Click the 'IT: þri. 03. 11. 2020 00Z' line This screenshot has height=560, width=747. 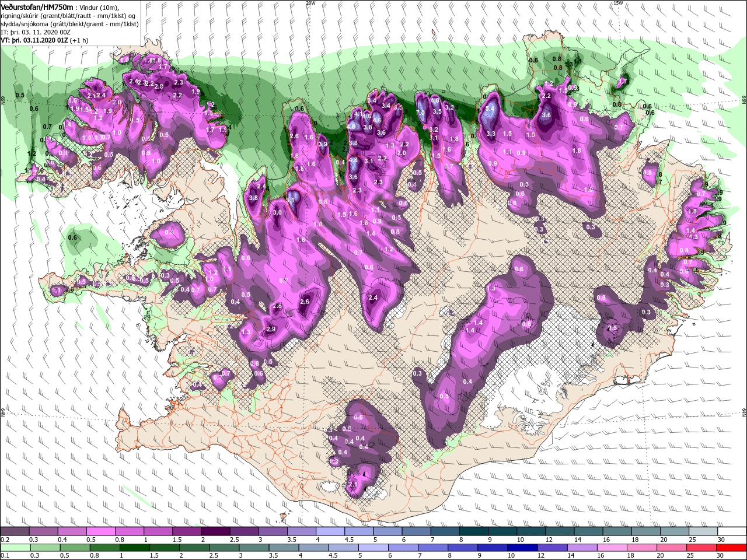[35, 32]
